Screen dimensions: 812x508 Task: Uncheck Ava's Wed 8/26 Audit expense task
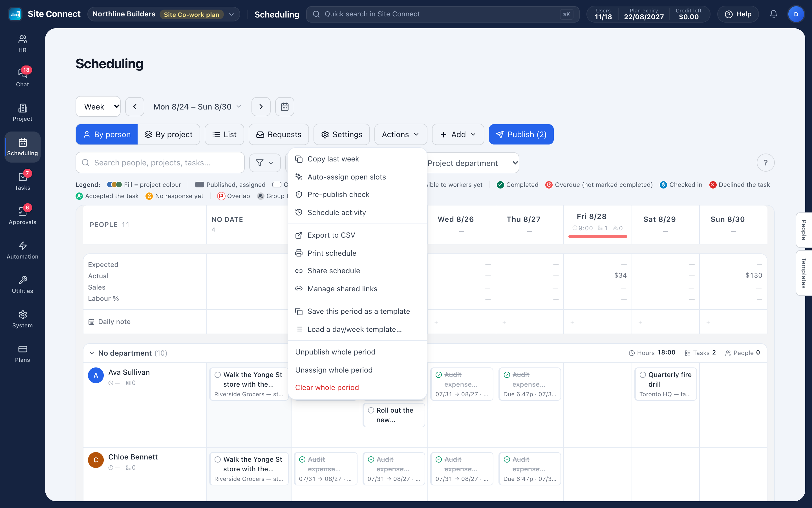tap(438, 375)
